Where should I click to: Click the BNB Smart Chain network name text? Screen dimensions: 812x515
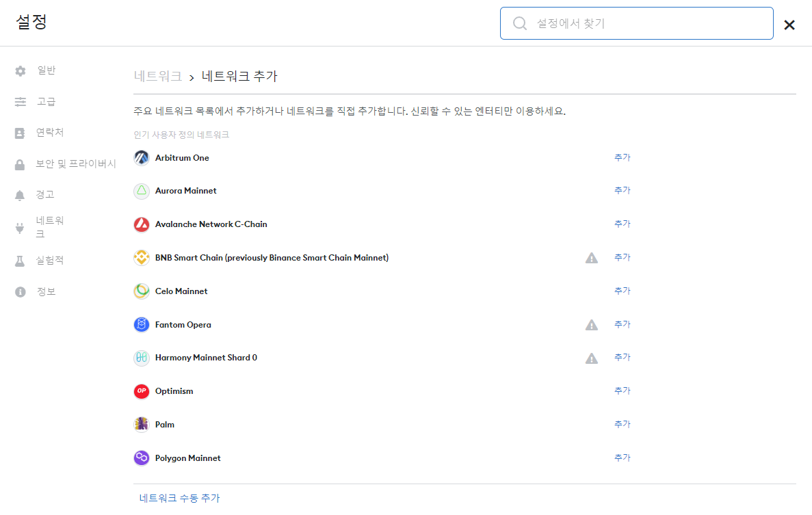(x=272, y=258)
